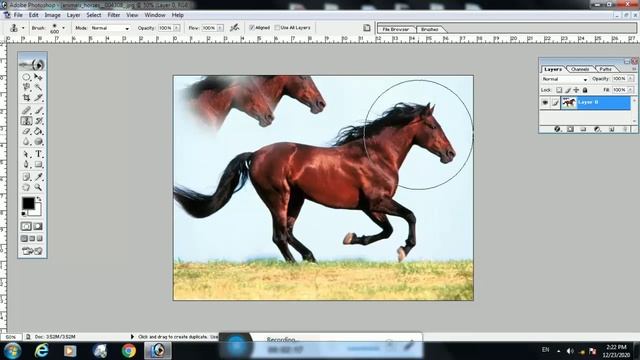The image size is (640, 360).
Task: Reset default foreground and background colors
Action: (x=24, y=213)
